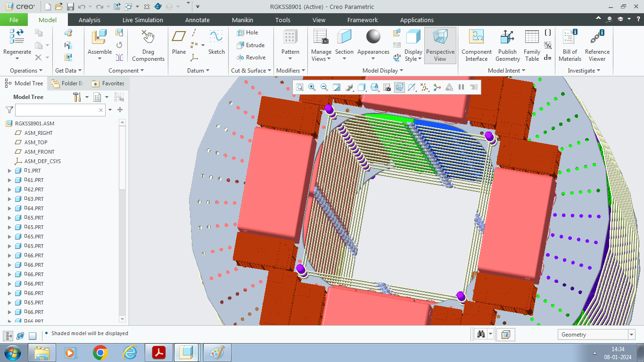The height and width of the screenshot is (362, 644).
Task: Open the File menu
Action: coord(14,20)
